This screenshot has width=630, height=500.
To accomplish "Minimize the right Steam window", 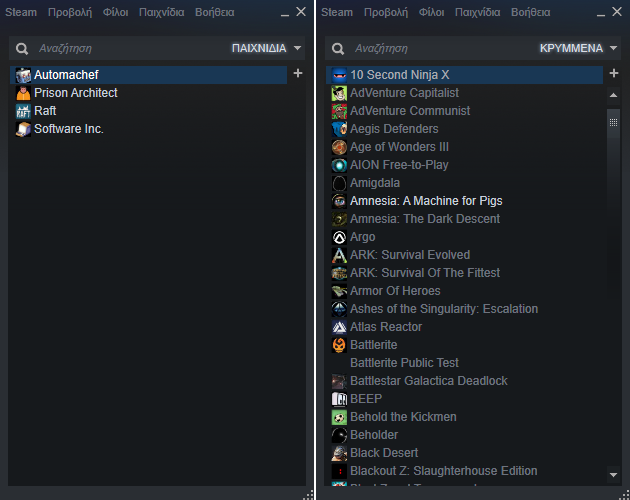I will 601,14.
